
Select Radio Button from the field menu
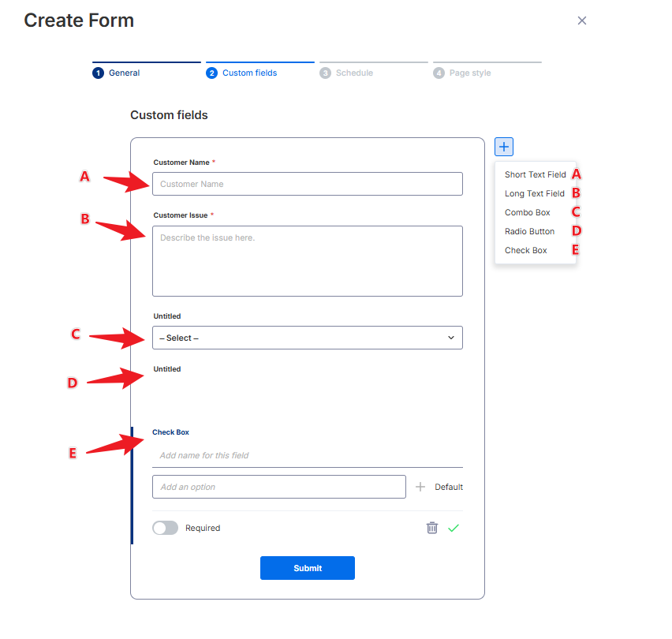[529, 231]
